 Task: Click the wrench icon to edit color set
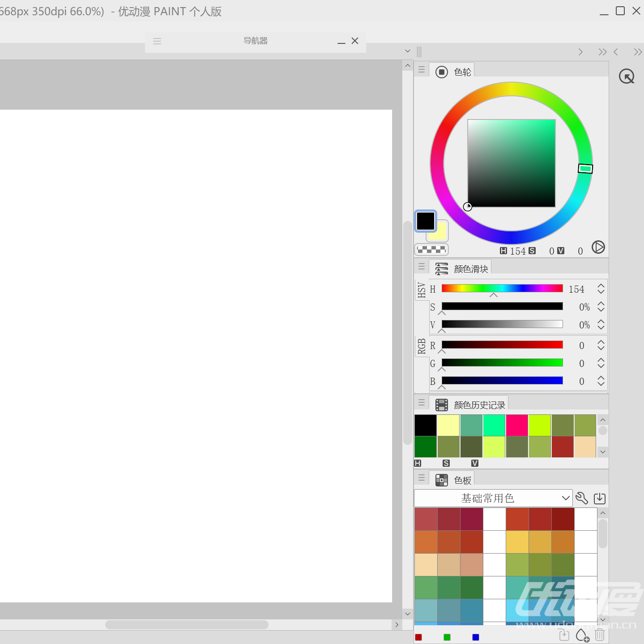tap(582, 498)
